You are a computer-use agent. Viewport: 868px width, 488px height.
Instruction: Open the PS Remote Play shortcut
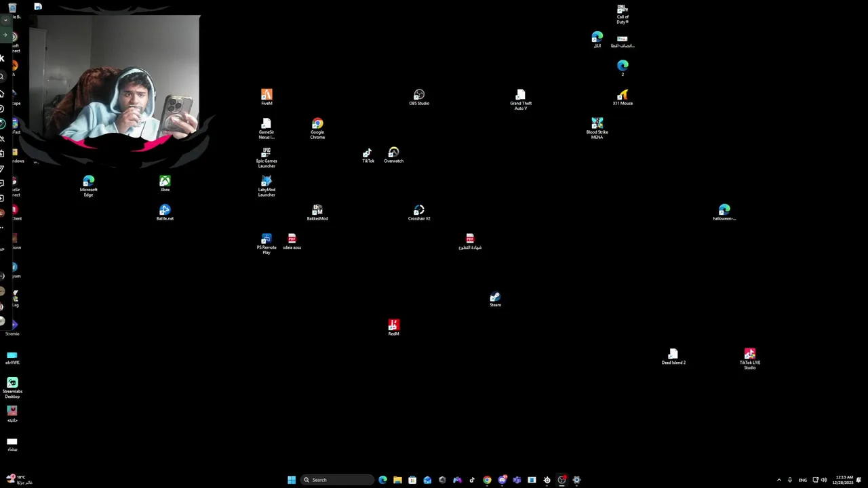point(267,243)
